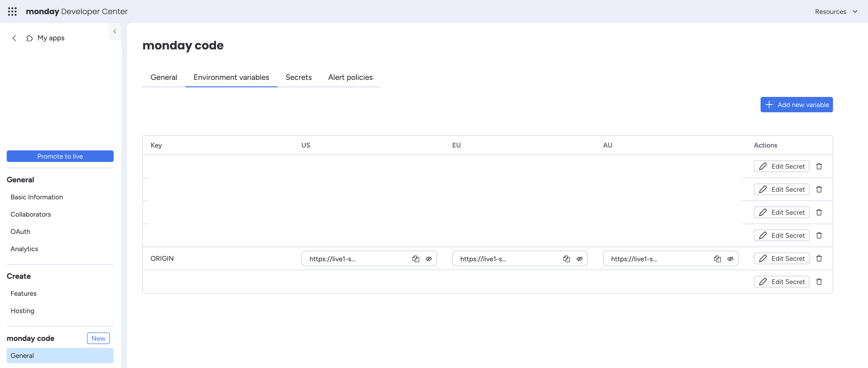Open the apps grid launcher icon
Viewport: 868px width, 368px height.
pos(12,12)
